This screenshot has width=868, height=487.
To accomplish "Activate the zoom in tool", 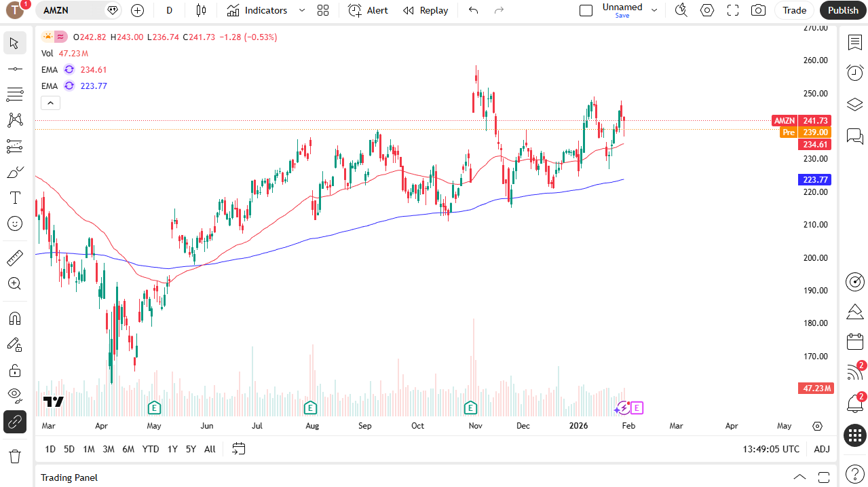I will pos(14,283).
